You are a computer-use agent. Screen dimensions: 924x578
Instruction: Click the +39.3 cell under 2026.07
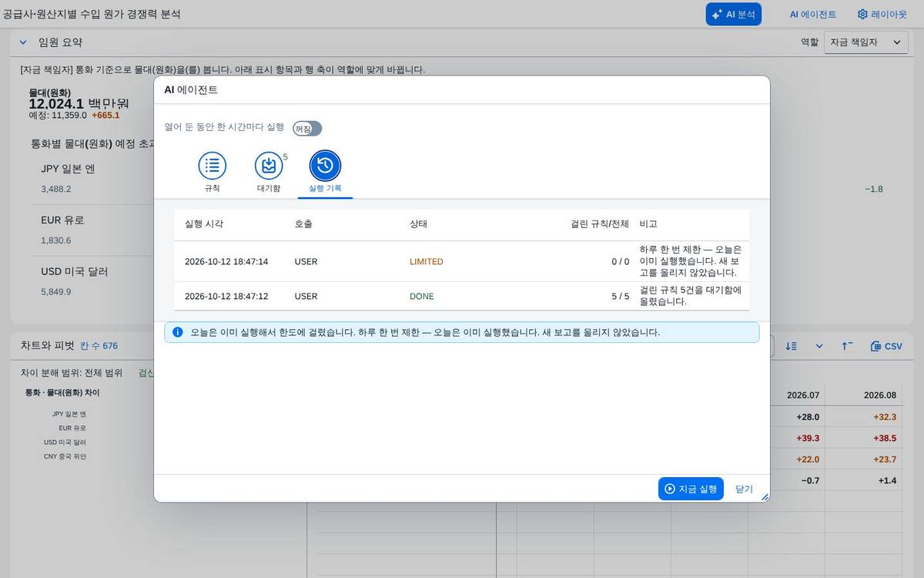[x=808, y=438]
